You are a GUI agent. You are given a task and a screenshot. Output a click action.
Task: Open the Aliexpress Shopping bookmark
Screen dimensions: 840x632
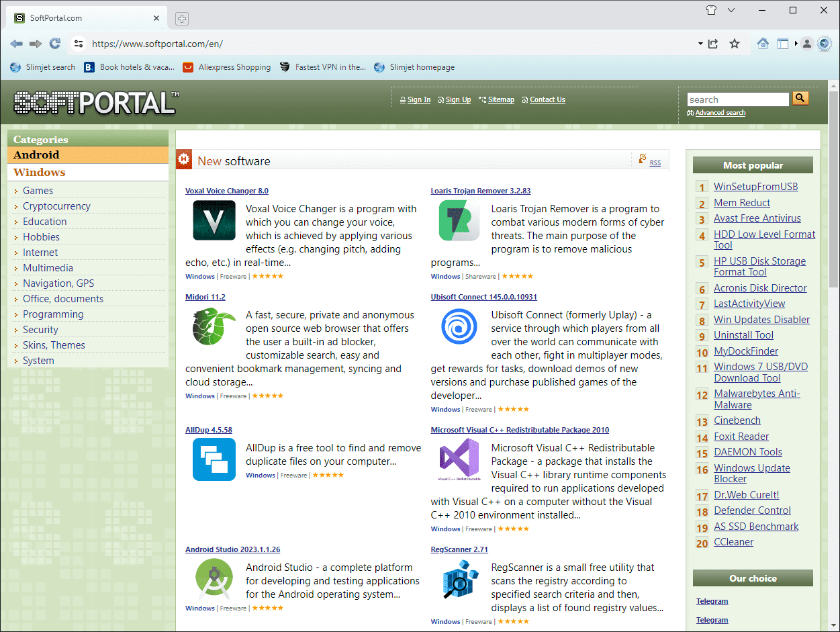[227, 67]
